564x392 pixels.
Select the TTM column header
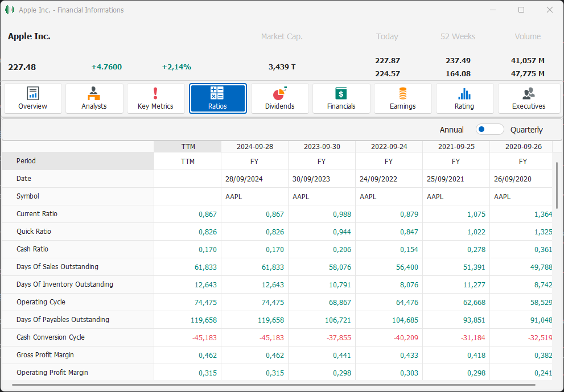(188, 146)
